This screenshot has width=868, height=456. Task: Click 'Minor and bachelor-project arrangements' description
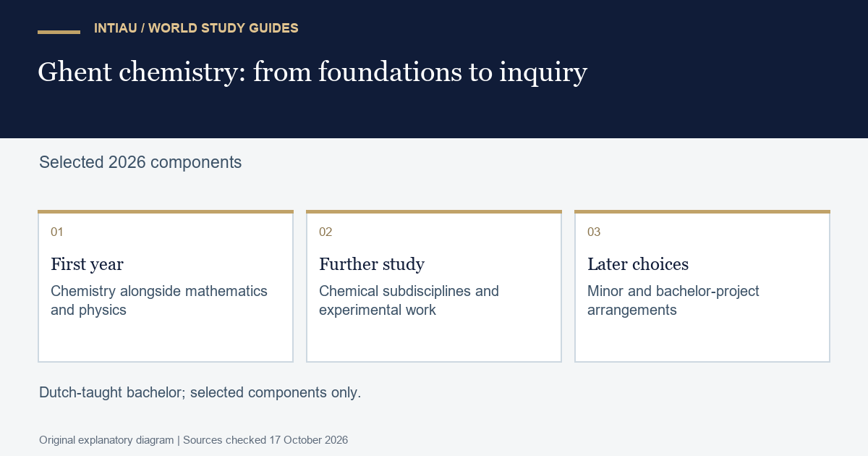click(x=673, y=300)
